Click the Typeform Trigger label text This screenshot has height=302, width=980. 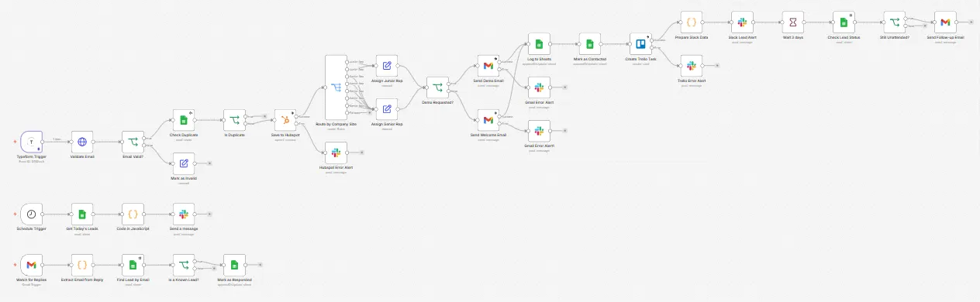tap(31, 156)
